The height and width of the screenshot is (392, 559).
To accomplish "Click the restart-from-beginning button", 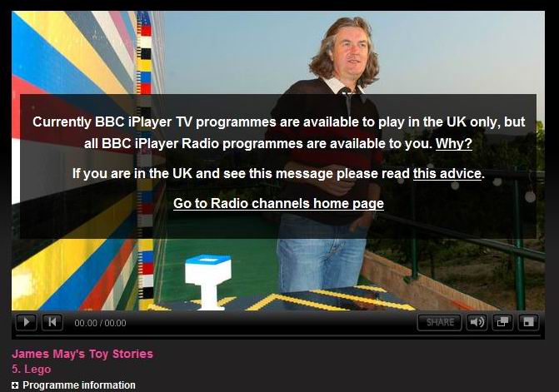I will pos(52,322).
